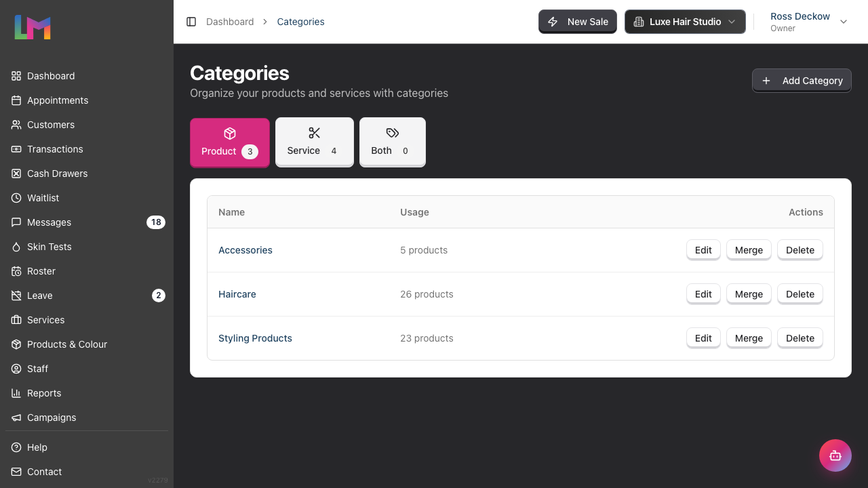The image size is (868, 488).
Task: Open the Contact page
Action: (87, 472)
